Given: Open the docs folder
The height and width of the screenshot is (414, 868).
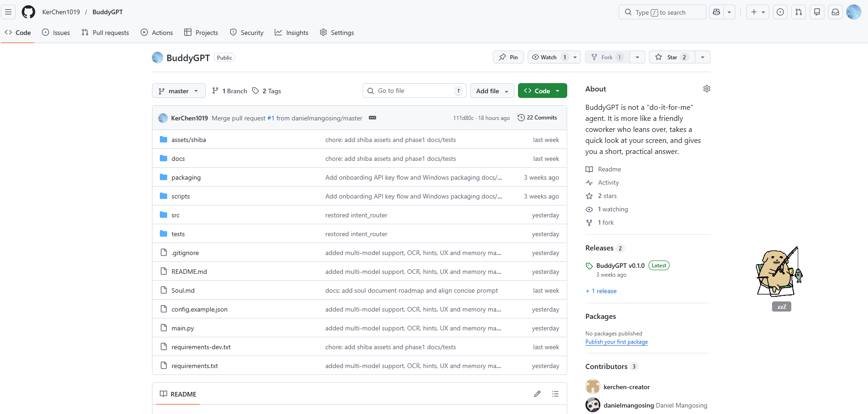Looking at the screenshot, I should coord(178,159).
